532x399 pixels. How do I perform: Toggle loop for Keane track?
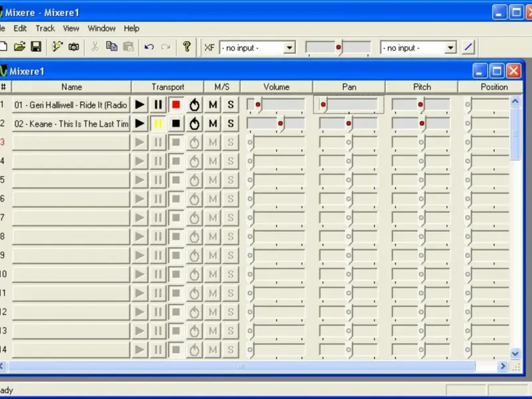pyautogui.click(x=194, y=124)
